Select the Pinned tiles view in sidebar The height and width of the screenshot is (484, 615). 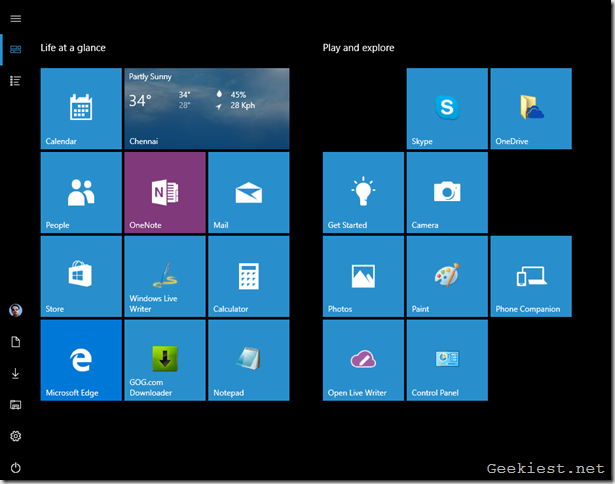click(x=15, y=49)
